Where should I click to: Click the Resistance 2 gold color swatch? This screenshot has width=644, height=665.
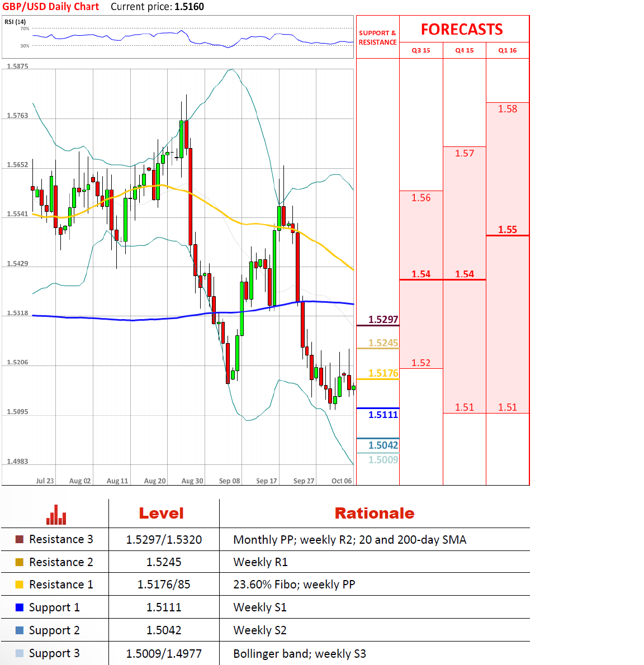click(x=20, y=562)
